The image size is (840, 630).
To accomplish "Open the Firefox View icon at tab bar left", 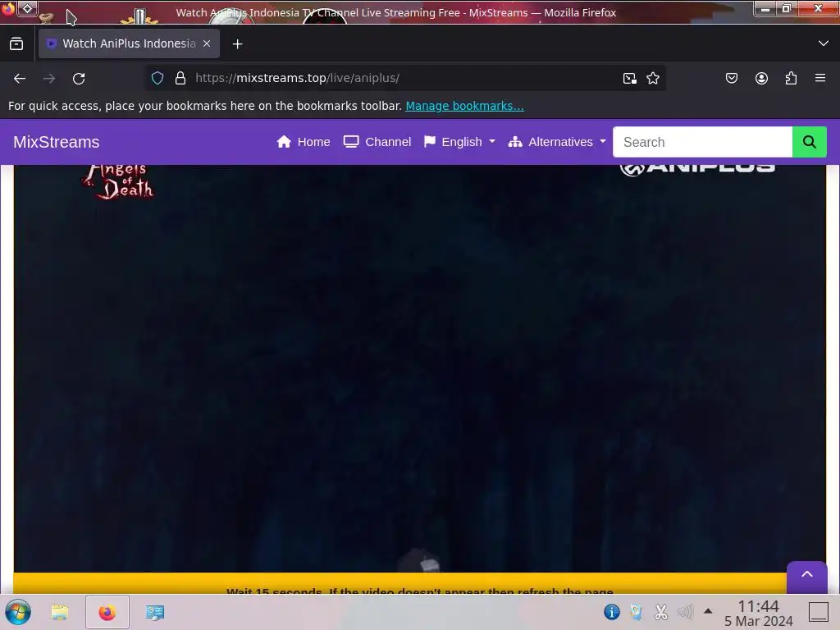I will (16, 44).
